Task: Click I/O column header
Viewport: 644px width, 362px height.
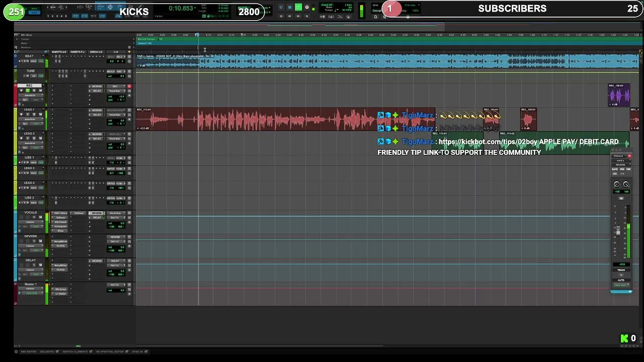Action: (x=115, y=52)
